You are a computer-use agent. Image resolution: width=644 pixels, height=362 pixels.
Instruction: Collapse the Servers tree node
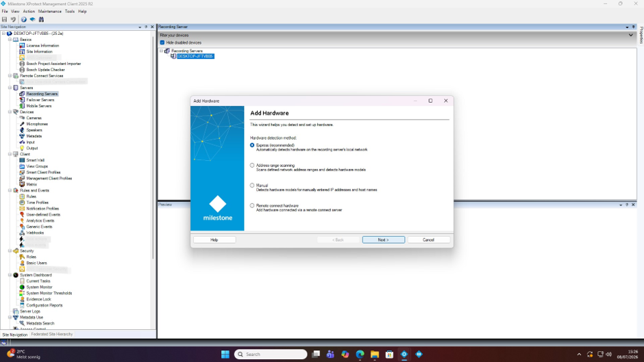pos(10,88)
